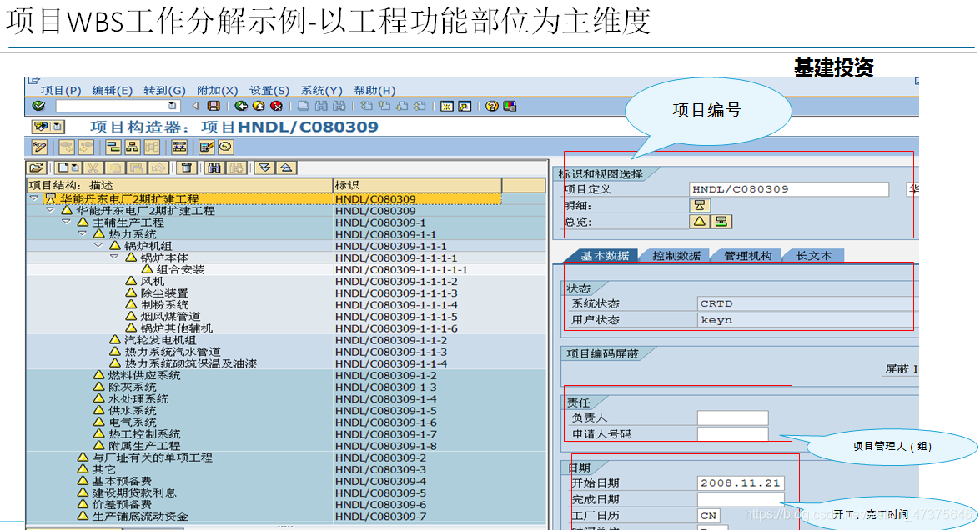Viewport: 980px width, 530px height.
Task: Select the 基本预备费 tree row
Action: coord(285,481)
